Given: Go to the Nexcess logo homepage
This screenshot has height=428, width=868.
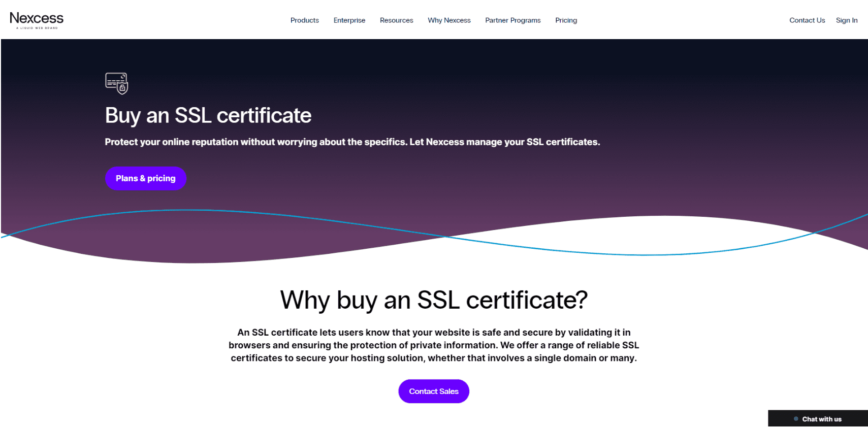Looking at the screenshot, I should [37, 20].
